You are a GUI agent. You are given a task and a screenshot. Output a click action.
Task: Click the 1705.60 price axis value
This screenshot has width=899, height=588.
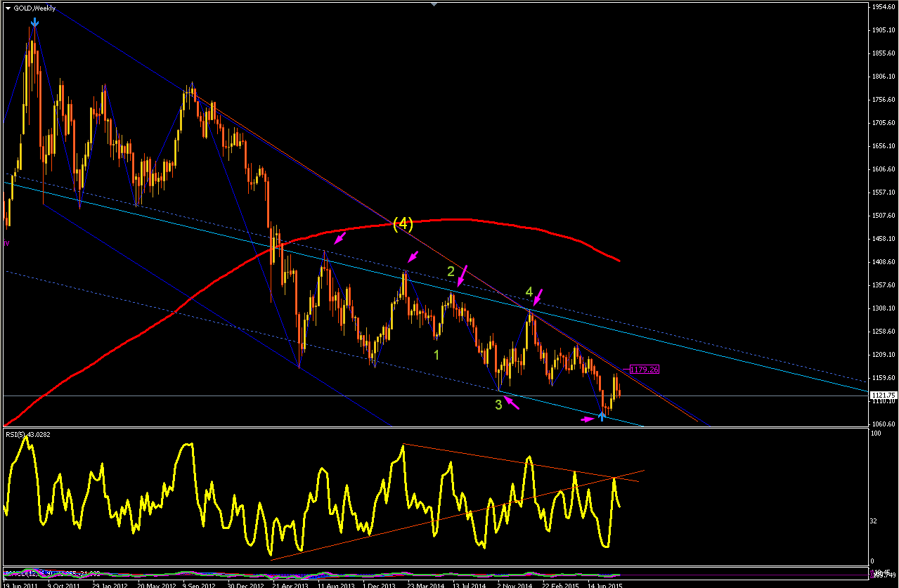tap(883, 123)
